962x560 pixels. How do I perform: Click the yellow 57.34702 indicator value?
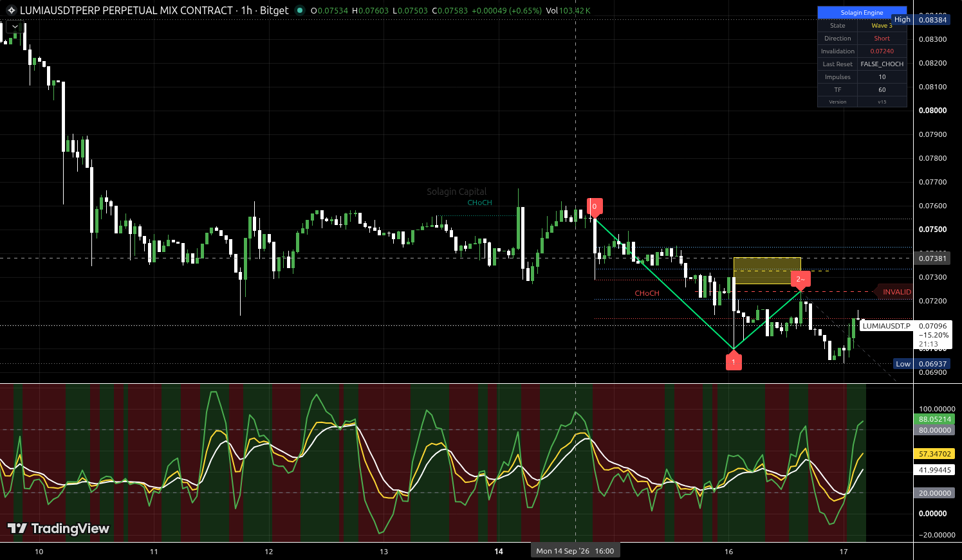934,454
